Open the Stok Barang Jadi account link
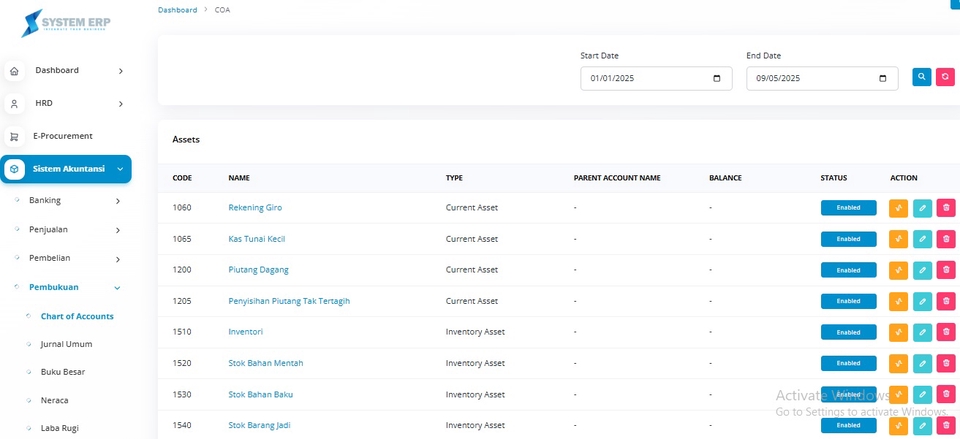The image size is (960, 439). point(260,425)
